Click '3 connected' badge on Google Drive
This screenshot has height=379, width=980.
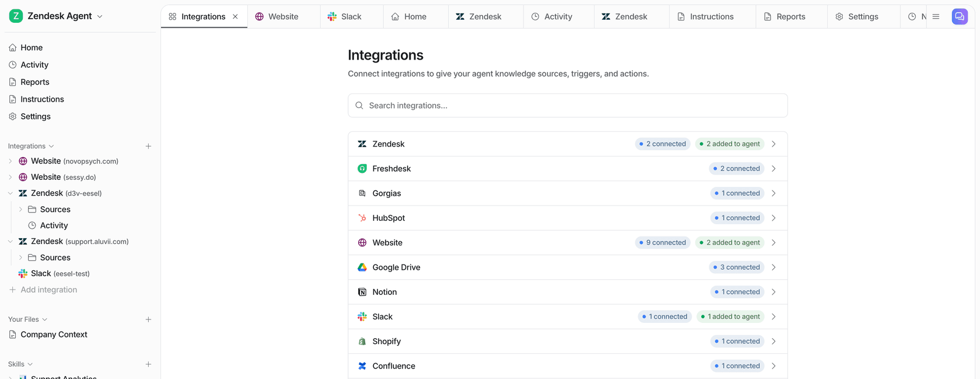[737, 267]
